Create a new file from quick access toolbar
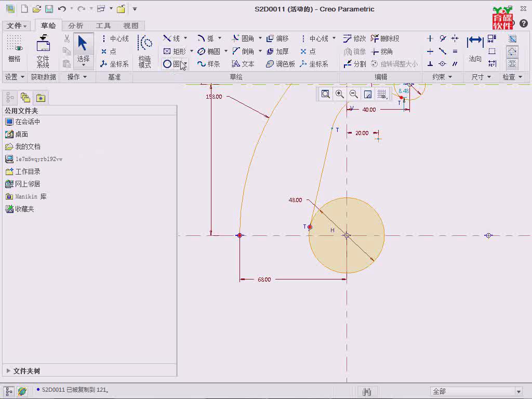This screenshot has height=399, width=532. (24, 9)
